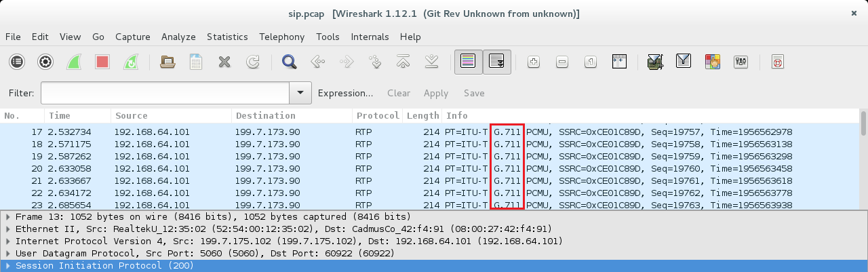Click the Apply filter button

pos(436,93)
